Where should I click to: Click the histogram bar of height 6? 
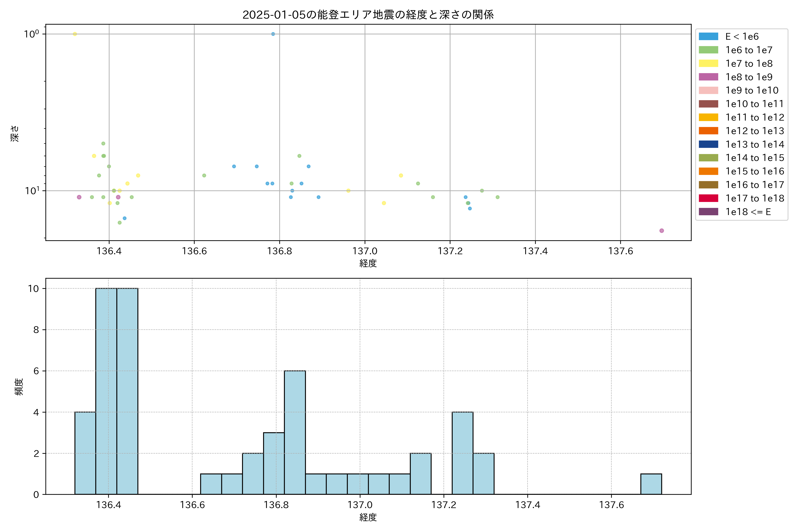295,433
